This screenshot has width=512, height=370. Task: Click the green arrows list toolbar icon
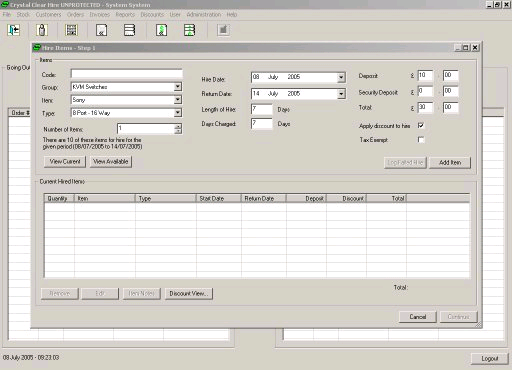tap(190, 30)
